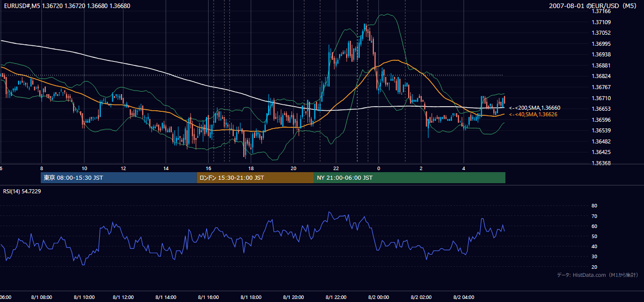
Task: Click the NY 21:00-06:00 JST session bar
Action: coord(410,178)
